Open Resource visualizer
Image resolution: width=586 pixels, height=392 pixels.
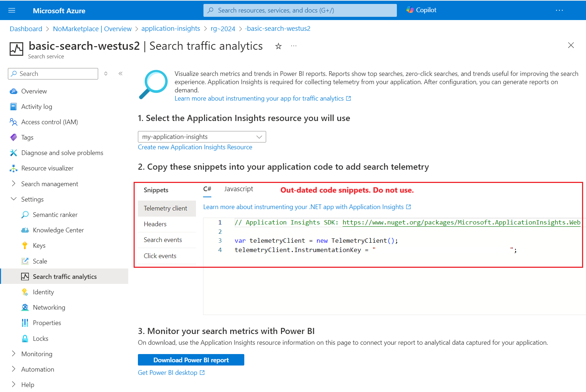point(47,168)
